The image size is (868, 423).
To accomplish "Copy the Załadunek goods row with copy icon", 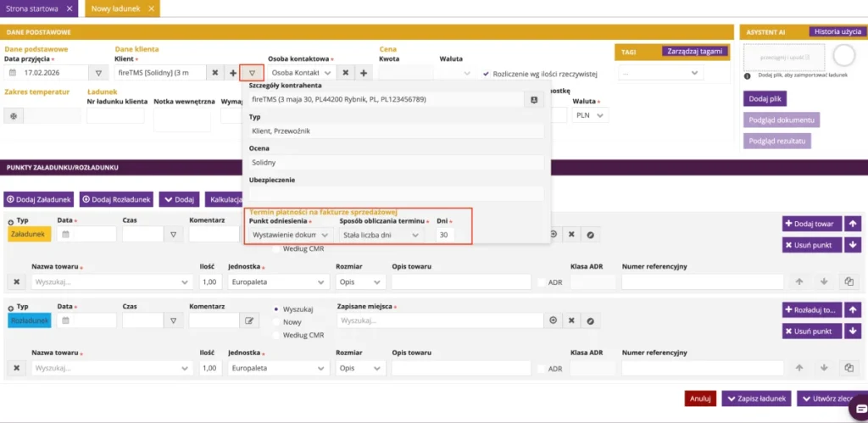I will [849, 281].
